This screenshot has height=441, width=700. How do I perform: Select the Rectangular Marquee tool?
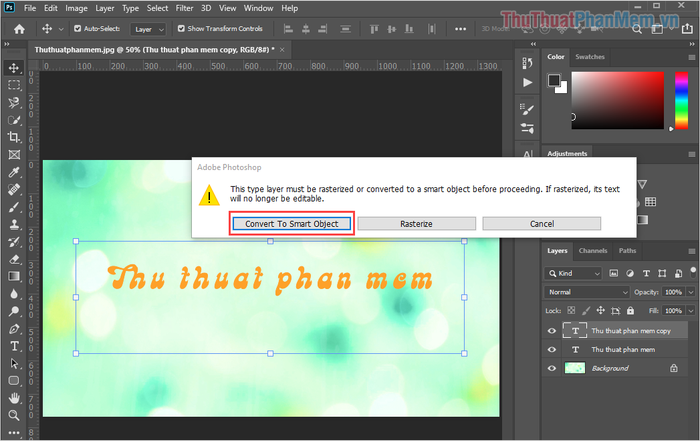click(14, 85)
